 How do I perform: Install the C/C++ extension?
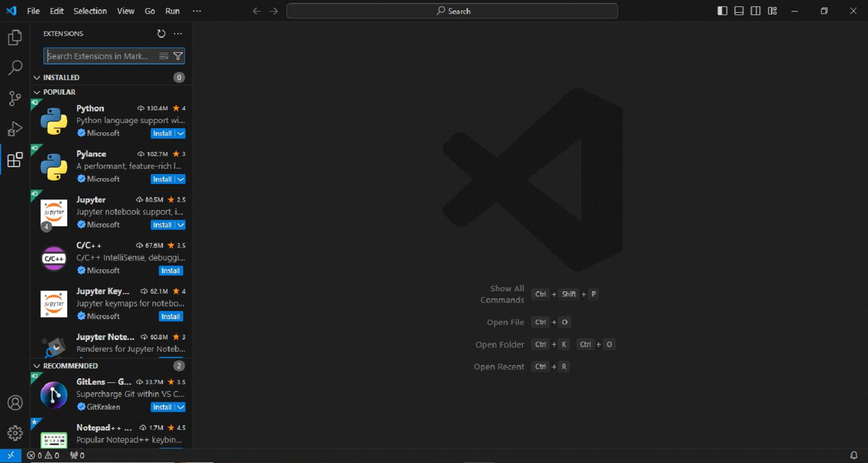tap(170, 271)
